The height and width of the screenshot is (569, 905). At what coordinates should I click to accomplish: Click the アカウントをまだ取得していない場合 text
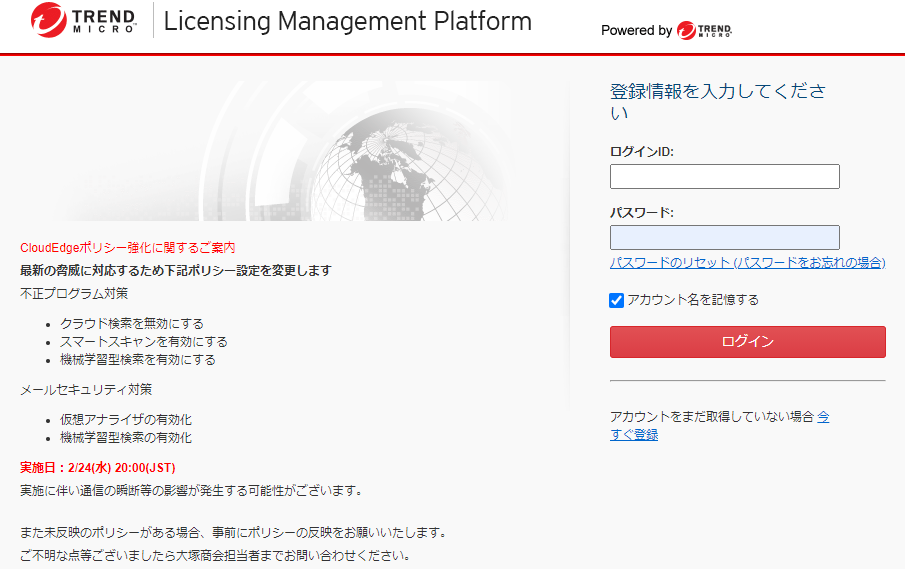coord(712,417)
